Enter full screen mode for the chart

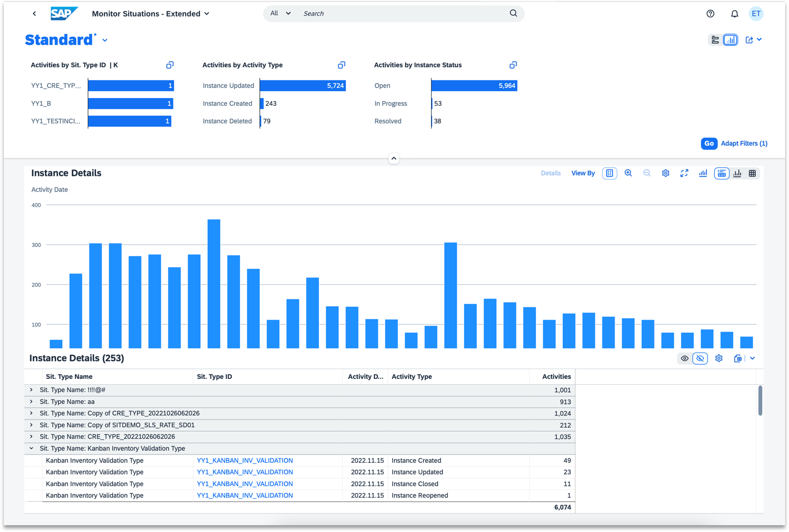tap(684, 173)
